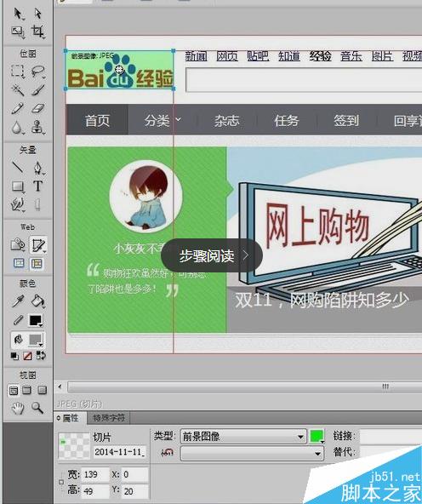Click the 音乐 link in the canvas
The image size is (422, 504).
coord(351,56)
